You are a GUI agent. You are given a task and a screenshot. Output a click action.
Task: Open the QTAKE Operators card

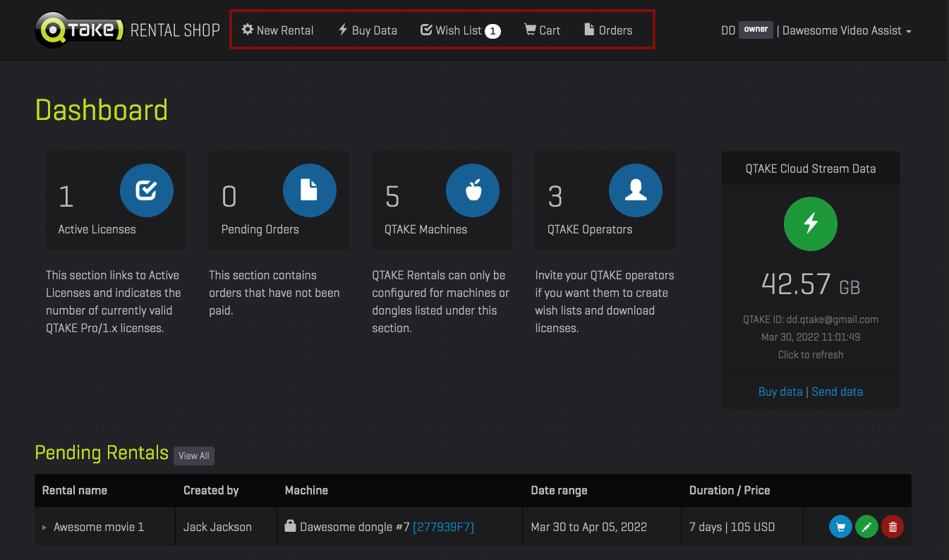(x=605, y=200)
